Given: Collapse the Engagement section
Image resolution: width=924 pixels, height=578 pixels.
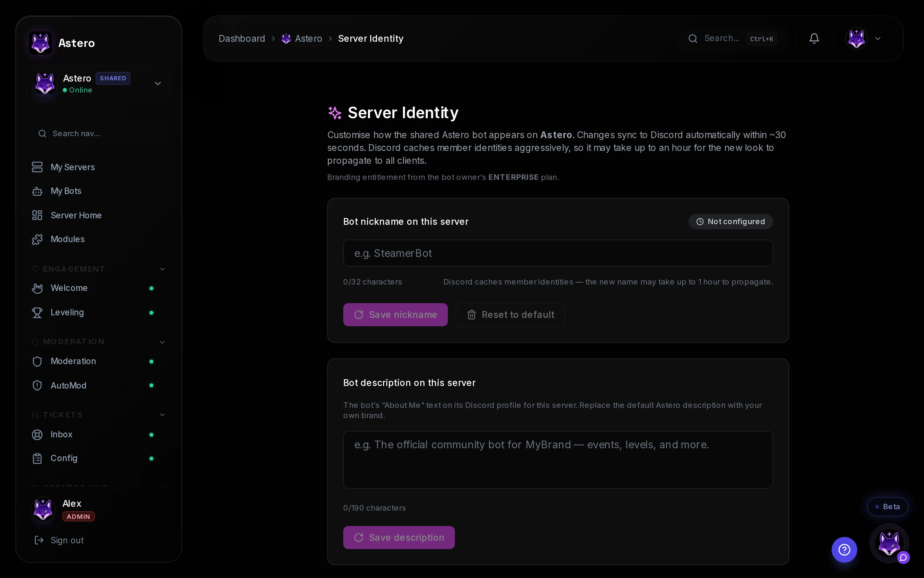Looking at the screenshot, I should click(99, 269).
